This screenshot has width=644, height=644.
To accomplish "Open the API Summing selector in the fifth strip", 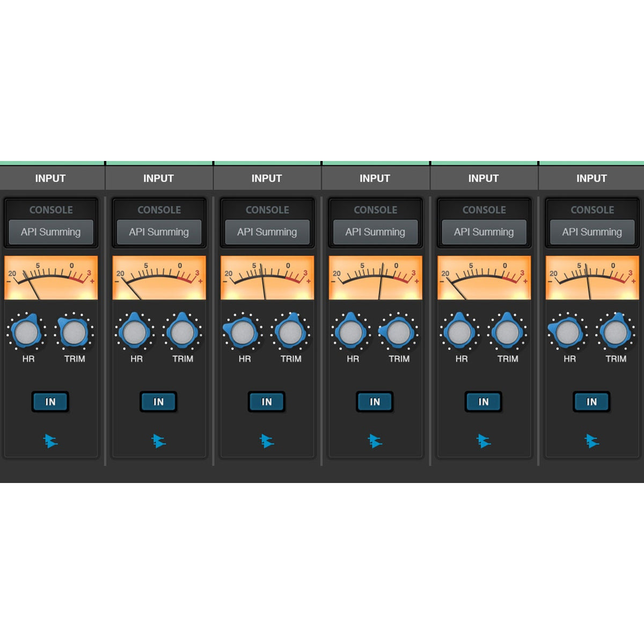I will click(484, 232).
